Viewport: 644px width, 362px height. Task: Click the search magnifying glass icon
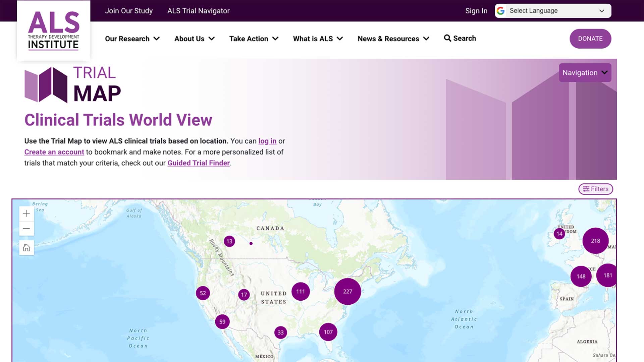point(447,38)
